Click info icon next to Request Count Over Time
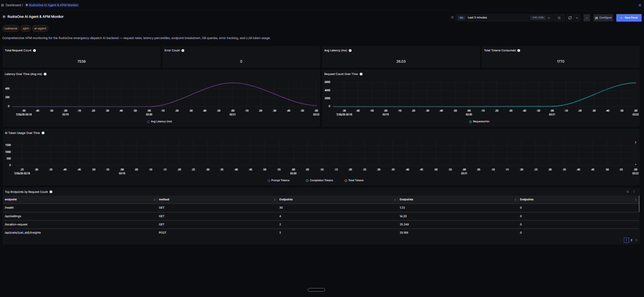The height and width of the screenshot is (297, 644). point(361,74)
